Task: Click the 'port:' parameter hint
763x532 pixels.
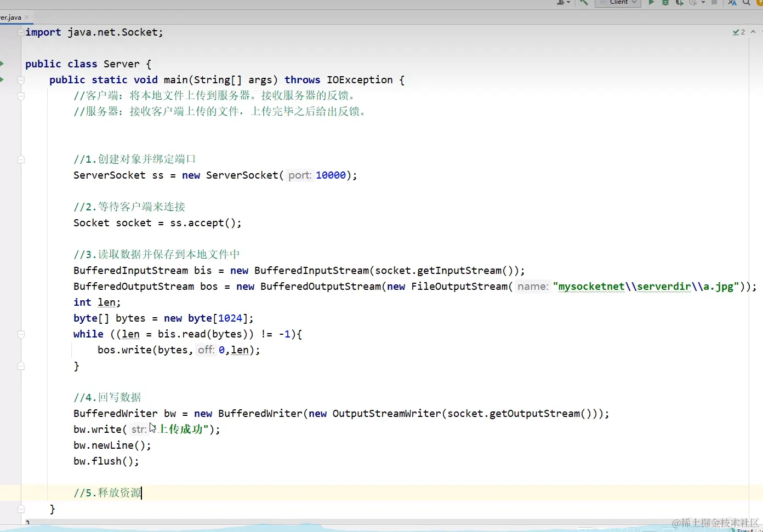Action: click(x=299, y=175)
